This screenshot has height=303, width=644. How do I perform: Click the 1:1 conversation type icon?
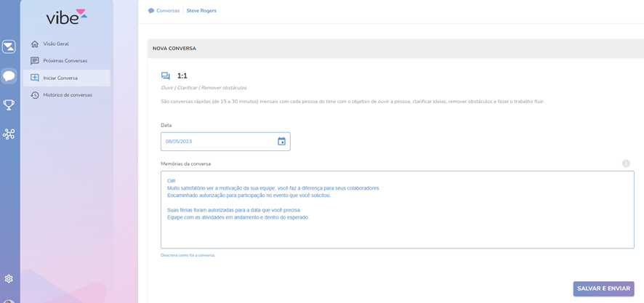pos(166,76)
